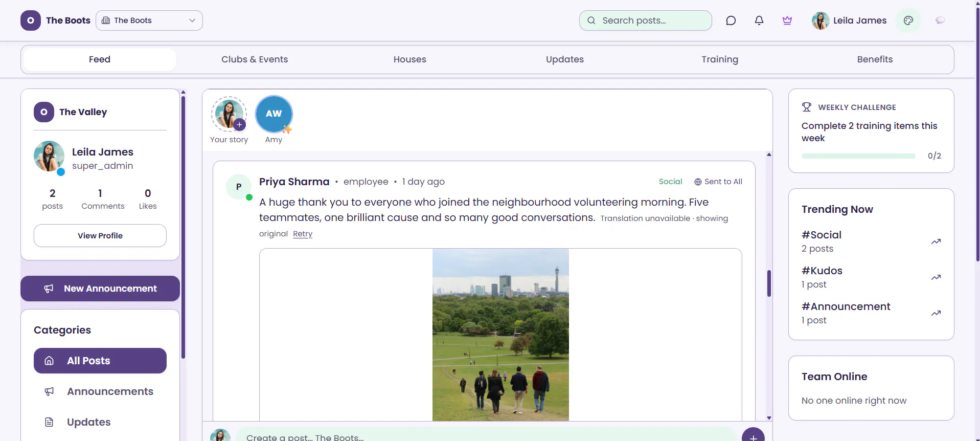980x441 pixels.
Task: Click the #Kudos trending arrow icon
Action: pos(936,277)
